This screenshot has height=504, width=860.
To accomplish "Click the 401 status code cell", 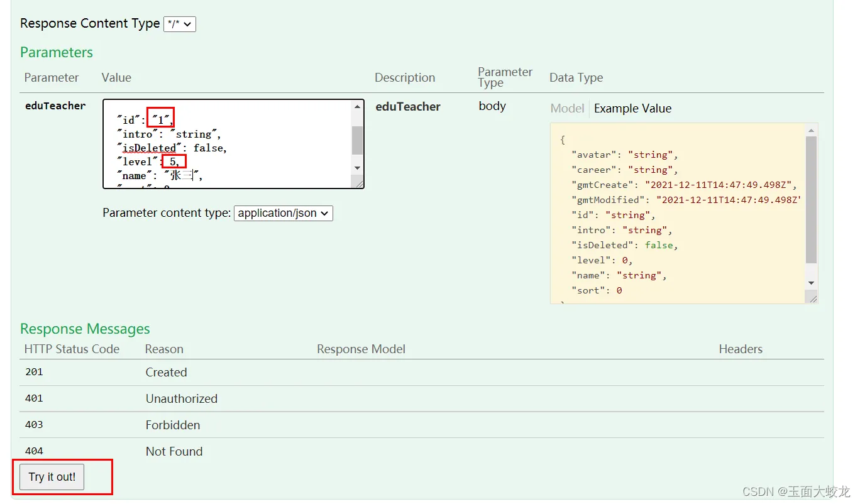I will (x=34, y=398).
